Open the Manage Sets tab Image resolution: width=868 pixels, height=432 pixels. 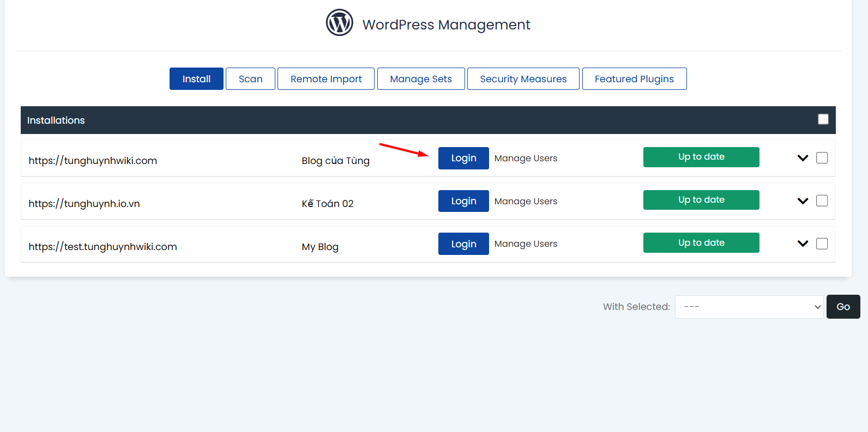pos(421,79)
